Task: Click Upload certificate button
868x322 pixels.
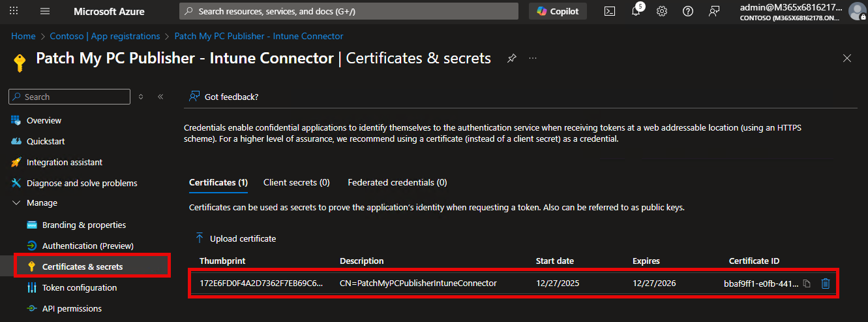Action: (x=235, y=238)
